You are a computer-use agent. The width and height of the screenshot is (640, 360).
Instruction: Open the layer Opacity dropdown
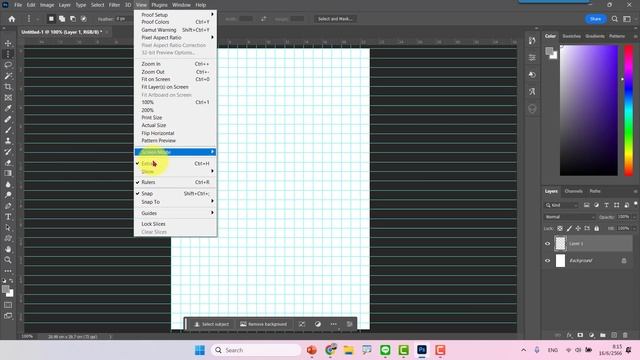[634, 217]
